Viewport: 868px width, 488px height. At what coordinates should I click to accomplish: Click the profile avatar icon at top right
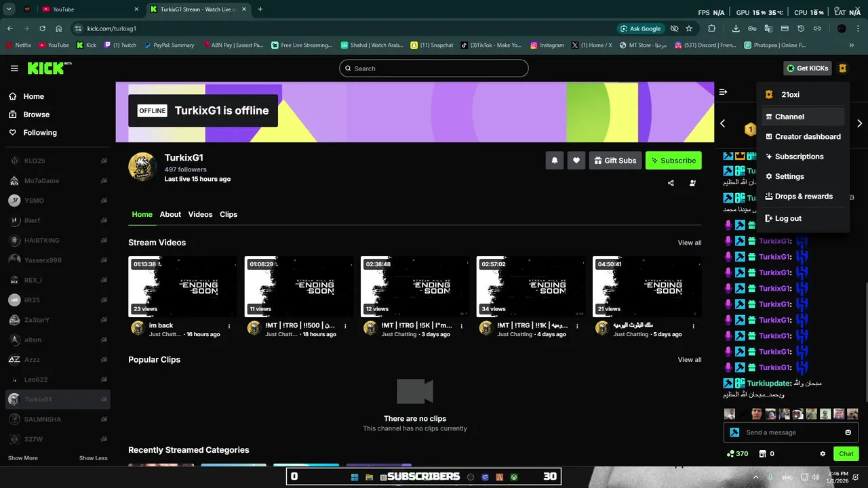pyautogui.click(x=842, y=68)
